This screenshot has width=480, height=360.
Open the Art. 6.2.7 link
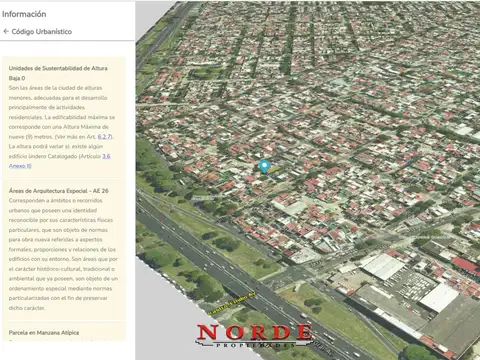click(105, 137)
